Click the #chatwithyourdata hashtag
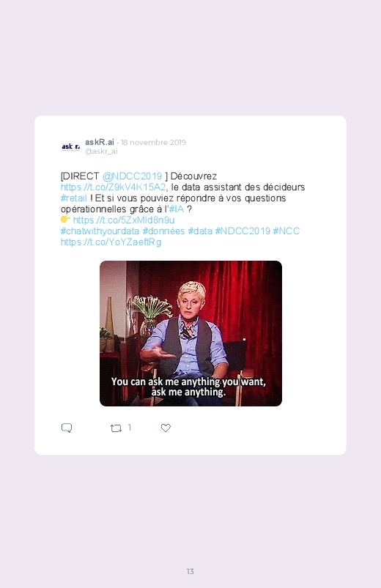This screenshot has height=588, width=381. pyautogui.click(x=100, y=231)
